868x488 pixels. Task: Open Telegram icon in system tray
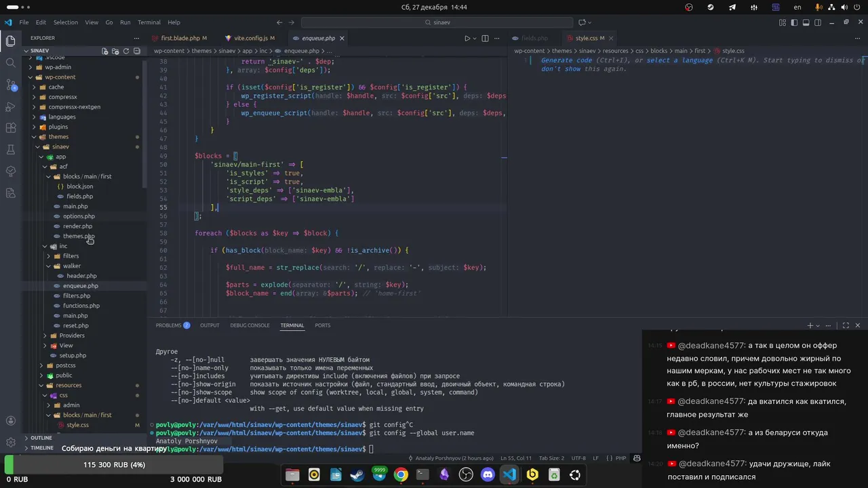pyautogui.click(x=732, y=7)
